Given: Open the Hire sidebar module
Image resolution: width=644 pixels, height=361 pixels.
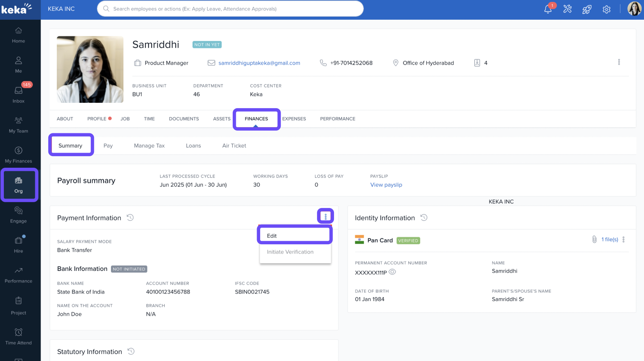Looking at the screenshot, I should (19, 244).
